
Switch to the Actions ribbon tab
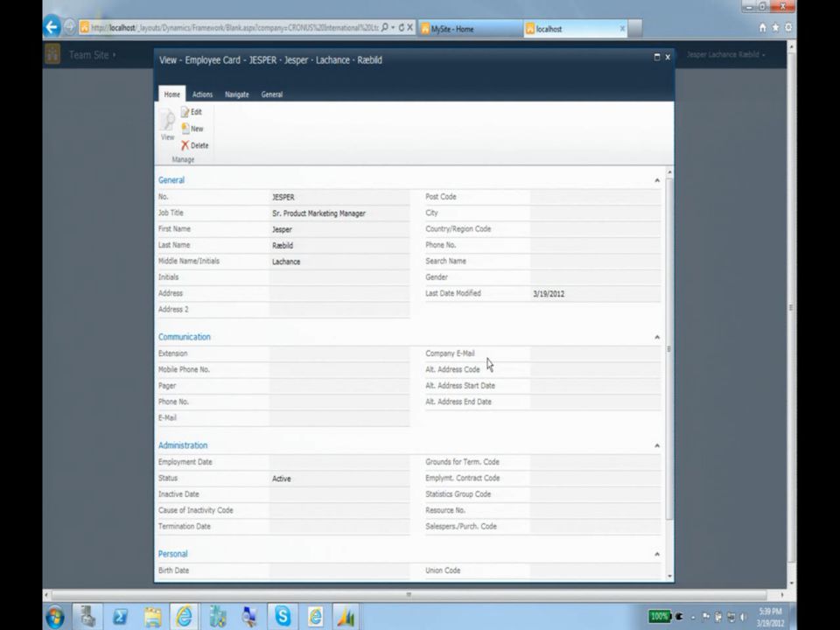[x=202, y=94]
